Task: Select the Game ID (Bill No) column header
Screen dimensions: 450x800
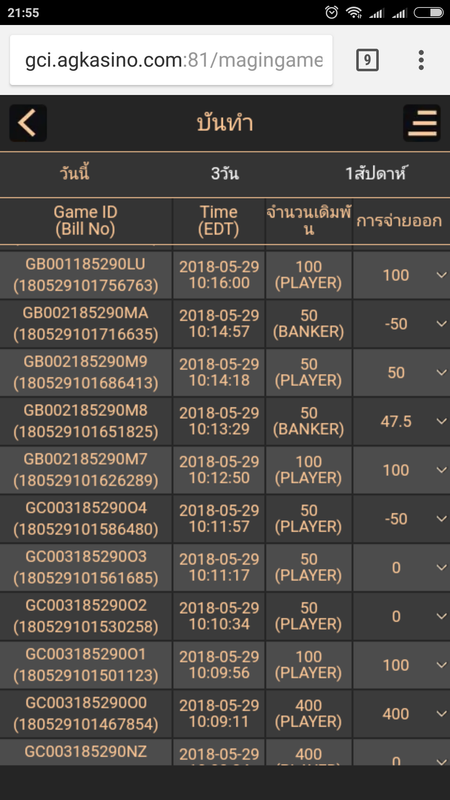Action: [x=86, y=220]
